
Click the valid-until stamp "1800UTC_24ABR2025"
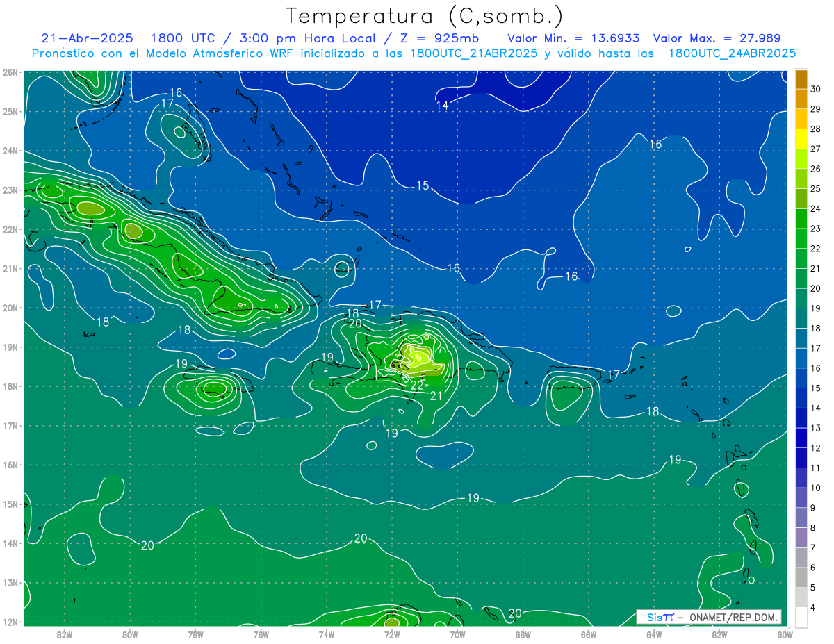(732, 53)
